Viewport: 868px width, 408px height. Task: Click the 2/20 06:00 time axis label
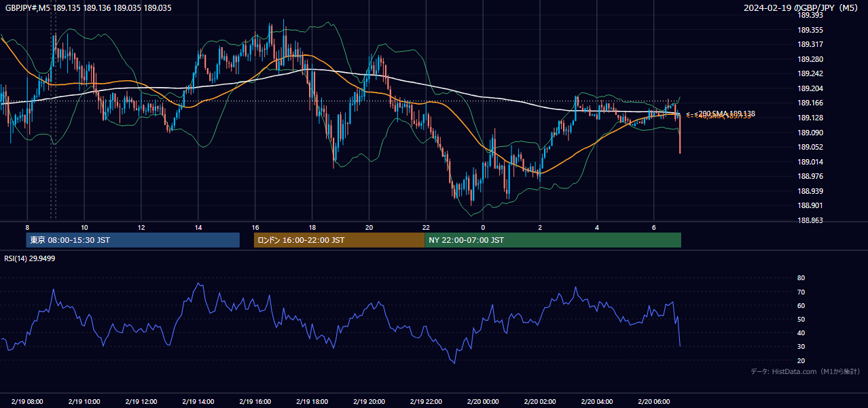(654, 402)
